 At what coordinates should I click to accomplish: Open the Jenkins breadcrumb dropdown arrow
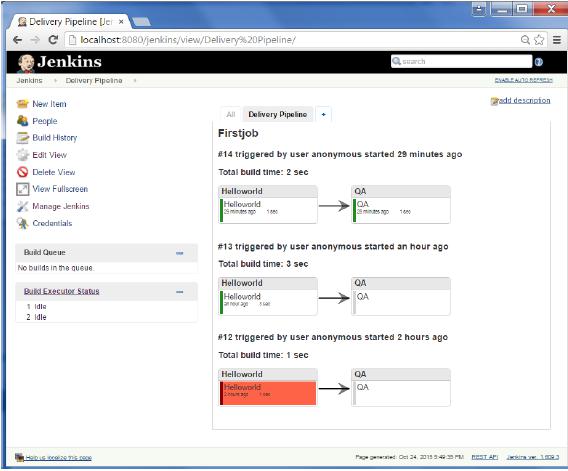(55, 80)
